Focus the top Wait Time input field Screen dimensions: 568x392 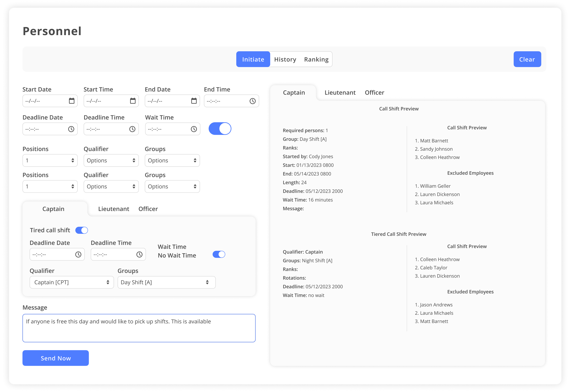[x=173, y=129]
